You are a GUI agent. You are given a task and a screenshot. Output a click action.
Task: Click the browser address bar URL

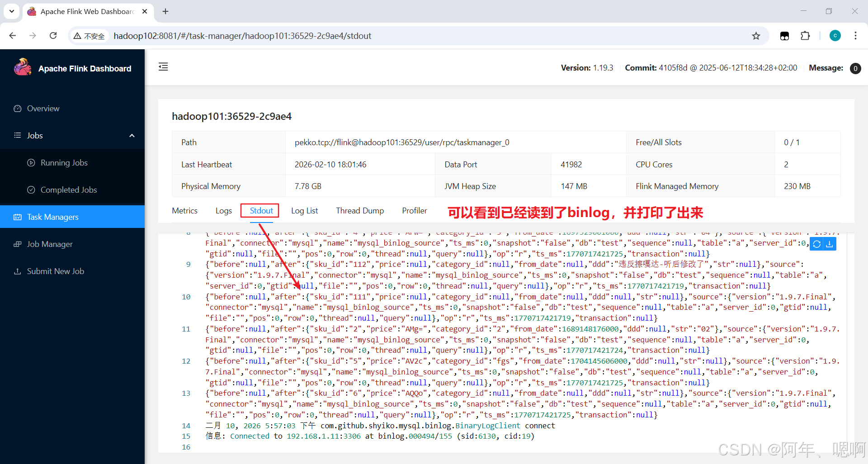point(242,36)
